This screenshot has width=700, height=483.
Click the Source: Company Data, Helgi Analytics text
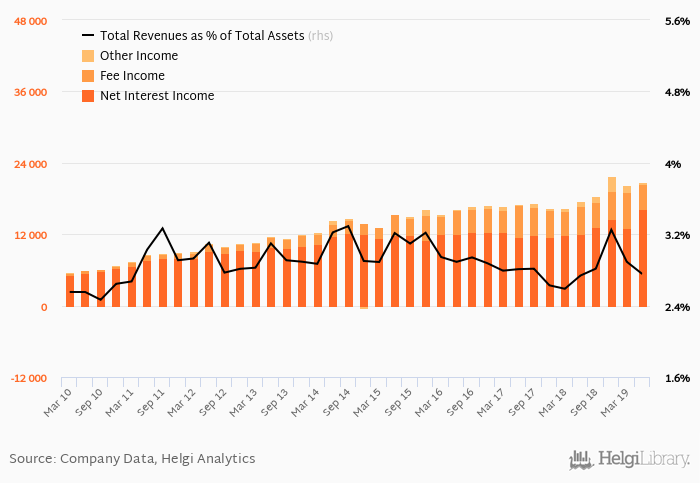pyautogui.click(x=132, y=459)
